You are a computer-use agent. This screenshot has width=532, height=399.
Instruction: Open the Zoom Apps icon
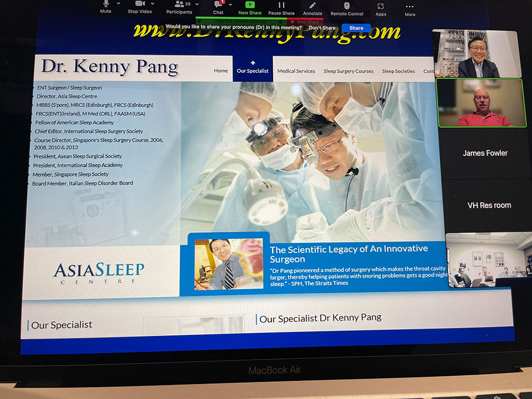[381, 6]
